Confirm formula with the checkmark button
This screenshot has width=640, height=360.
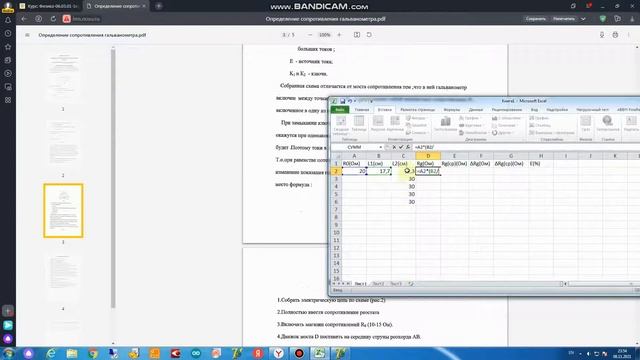(x=401, y=147)
